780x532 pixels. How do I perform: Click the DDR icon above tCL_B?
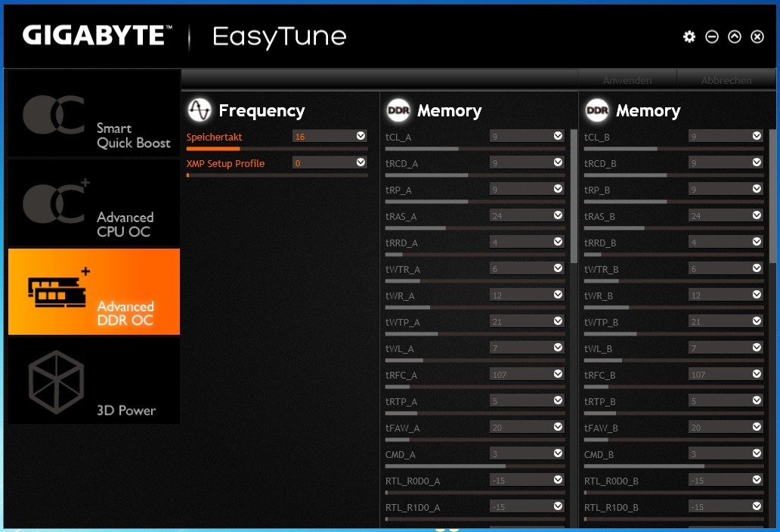click(597, 110)
